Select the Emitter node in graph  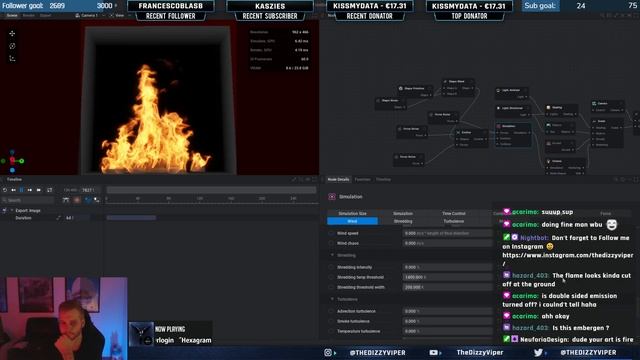tap(471, 138)
